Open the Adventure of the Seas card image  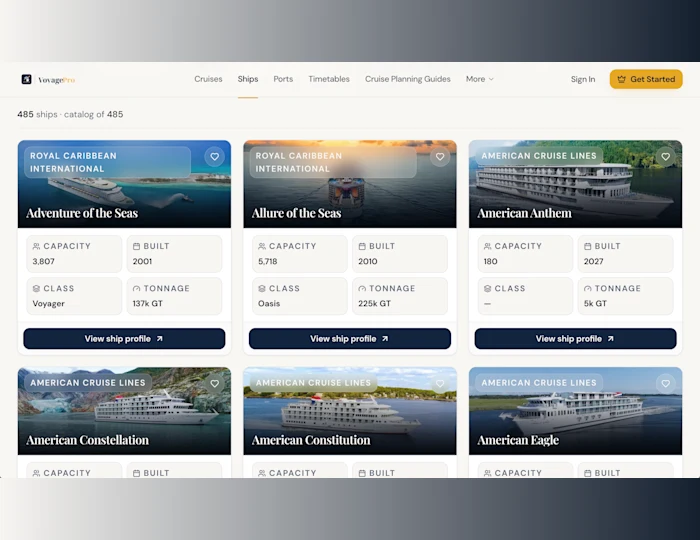coord(124,184)
